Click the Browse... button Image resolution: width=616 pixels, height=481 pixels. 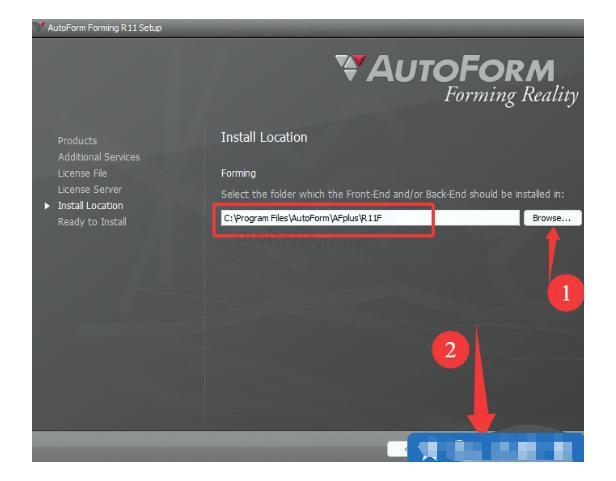pos(552,218)
